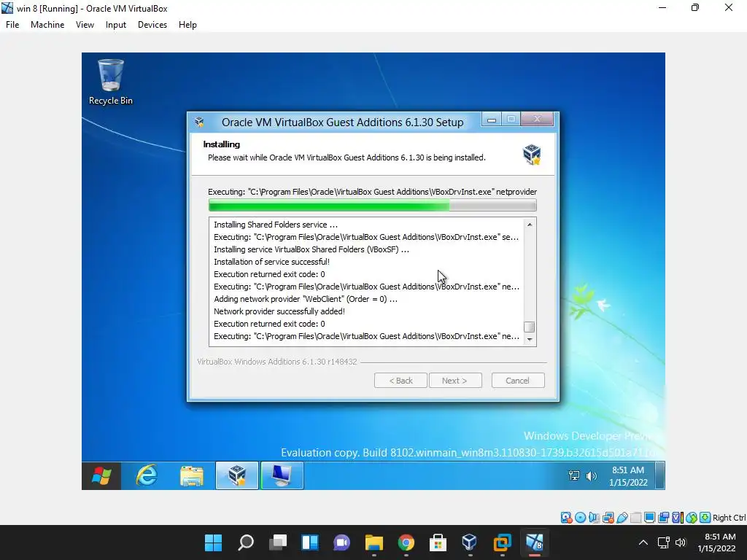
Task: Click the green installation progress bar
Action: coord(372,205)
